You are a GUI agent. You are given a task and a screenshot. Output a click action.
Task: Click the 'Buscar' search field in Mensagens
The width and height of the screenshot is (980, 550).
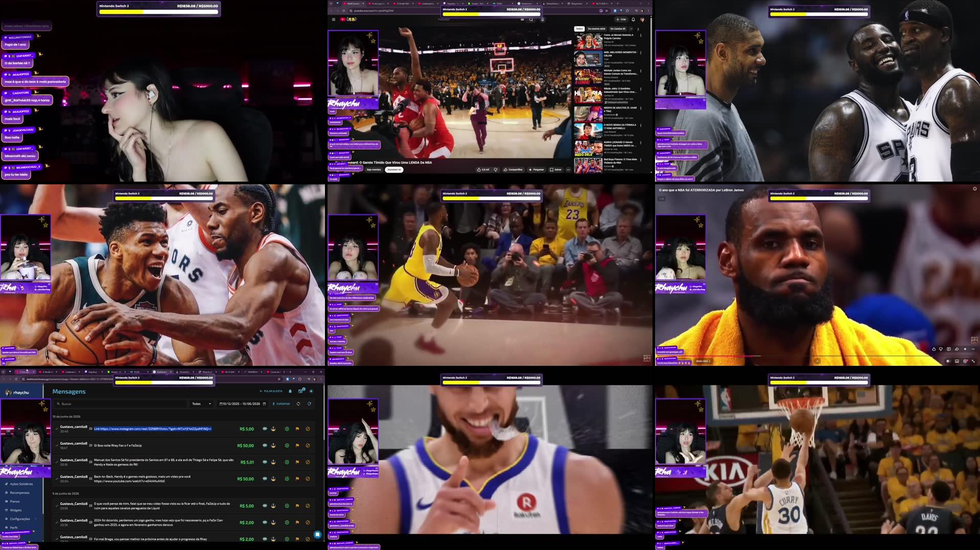point(120,404)
